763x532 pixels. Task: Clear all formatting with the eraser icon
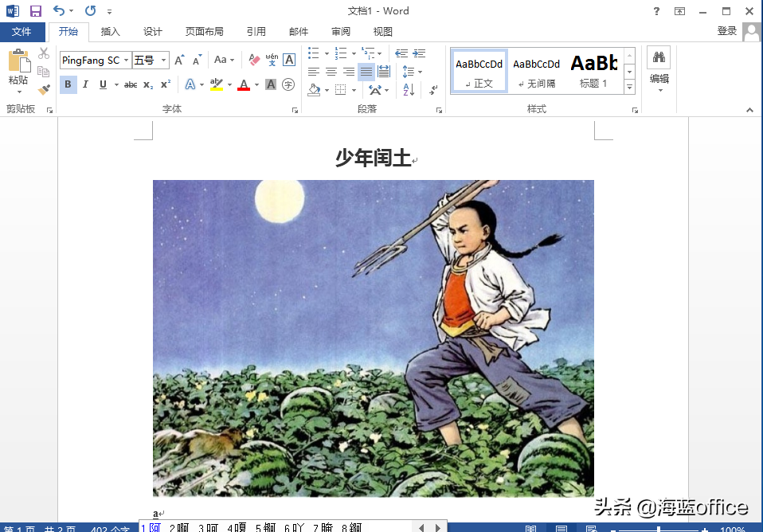pyautogui.click(x=254, y=60)
